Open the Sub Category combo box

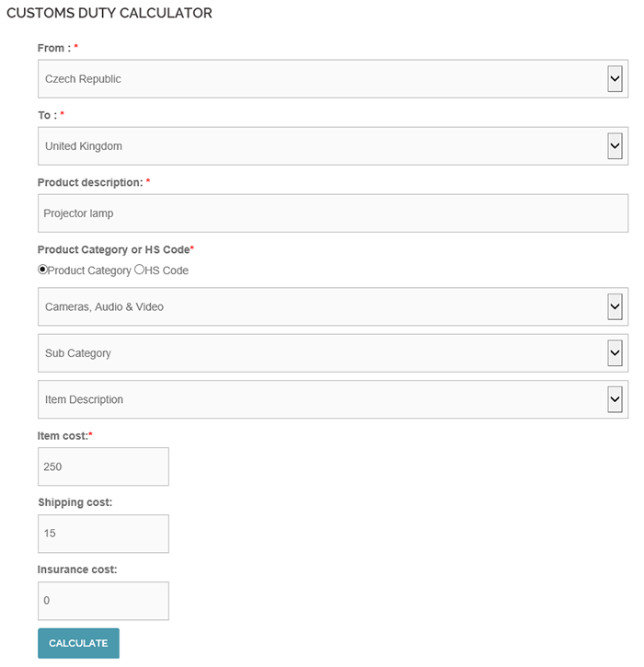point(313,353)
